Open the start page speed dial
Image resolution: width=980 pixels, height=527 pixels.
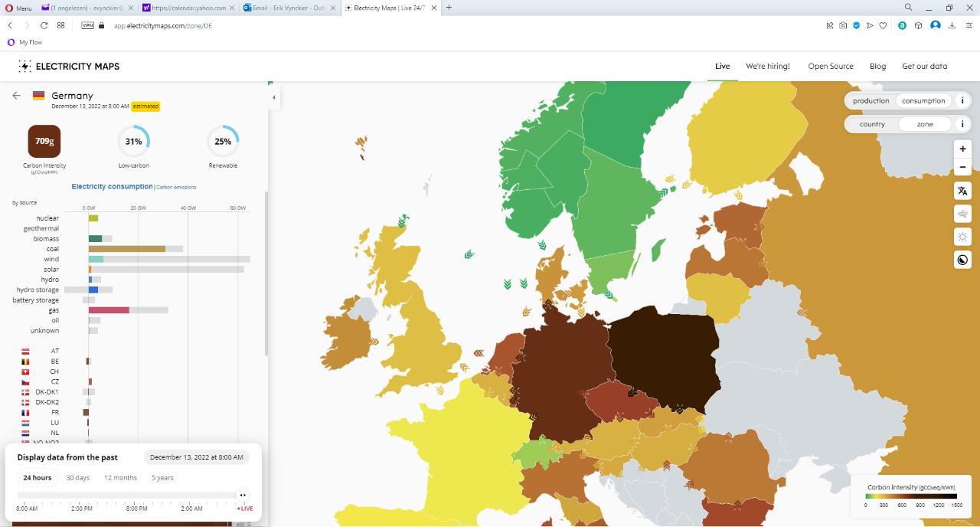pos(60,25)
